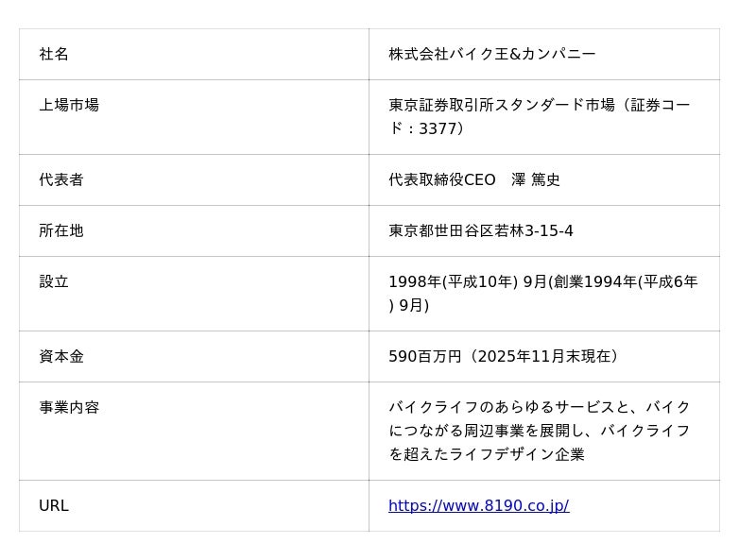Click the URL label cell

pyautogui.click(x=54, y=505)
